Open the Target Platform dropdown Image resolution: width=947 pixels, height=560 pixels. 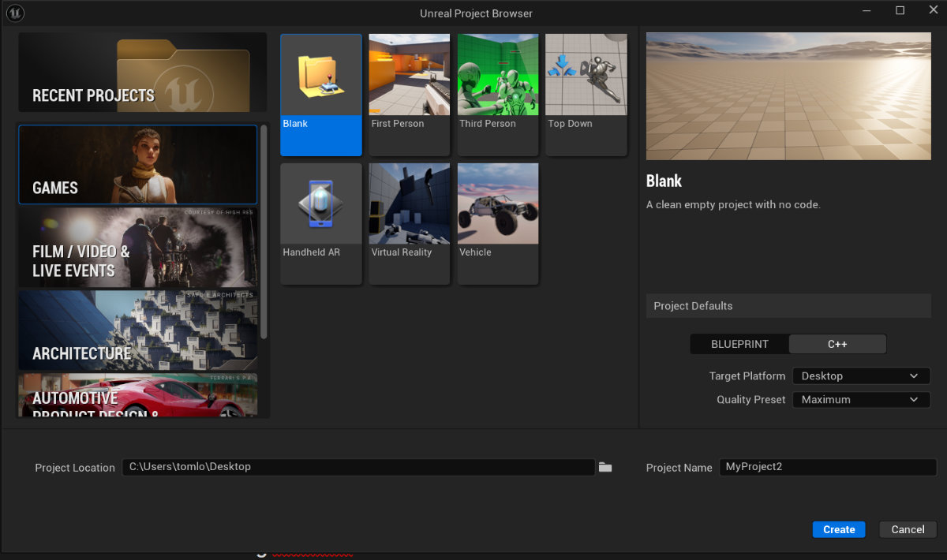[x=860, y=376]
